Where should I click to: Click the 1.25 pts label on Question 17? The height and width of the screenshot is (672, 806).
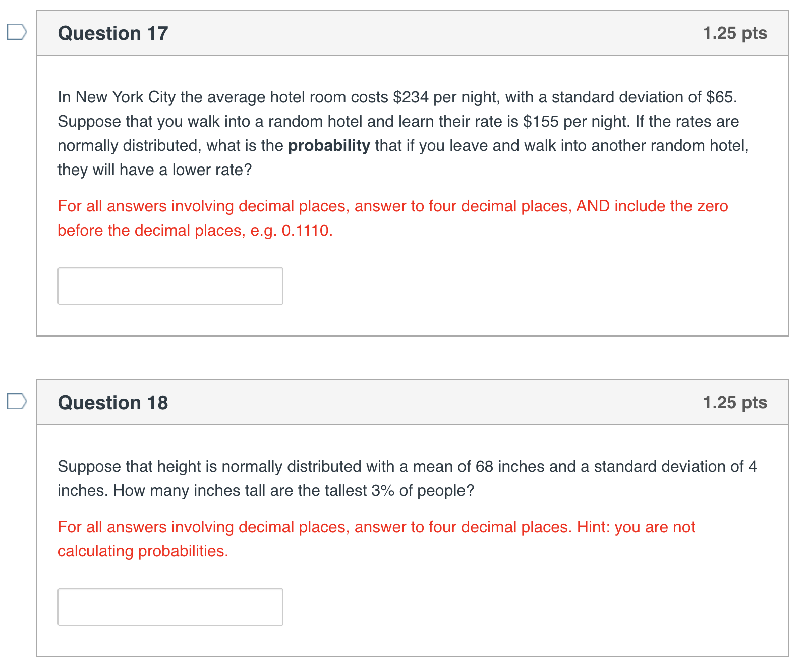pos(734,33)
